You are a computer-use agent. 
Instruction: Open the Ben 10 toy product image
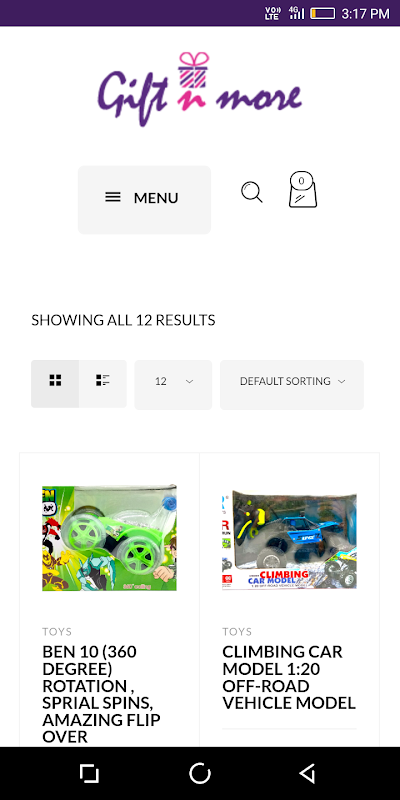coord(109,538)
